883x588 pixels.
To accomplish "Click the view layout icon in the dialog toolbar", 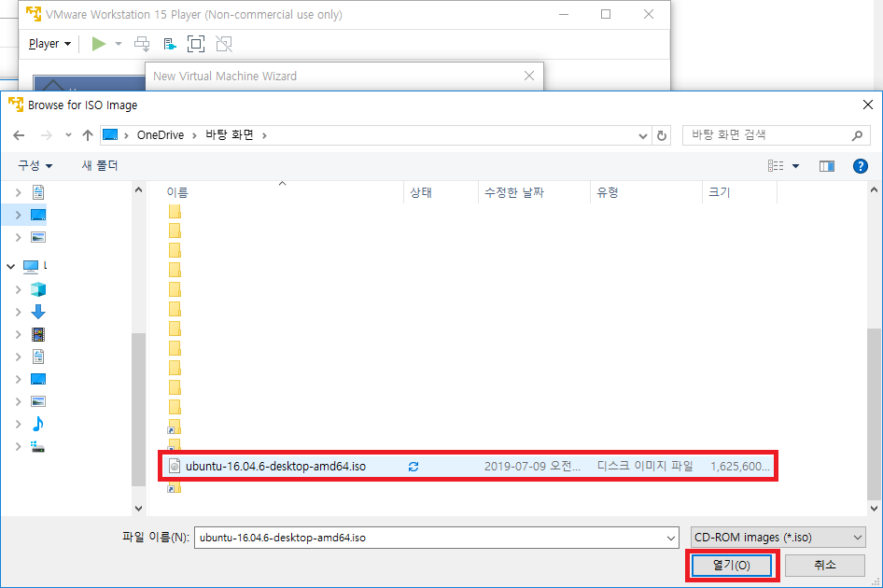I will tap(776, 165).
